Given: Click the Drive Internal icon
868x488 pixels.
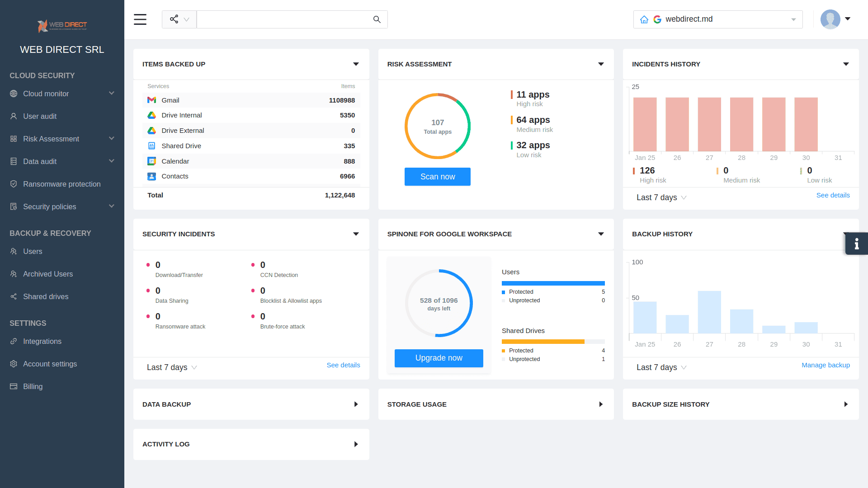Looking at the screenshot, I should [152, 115].
